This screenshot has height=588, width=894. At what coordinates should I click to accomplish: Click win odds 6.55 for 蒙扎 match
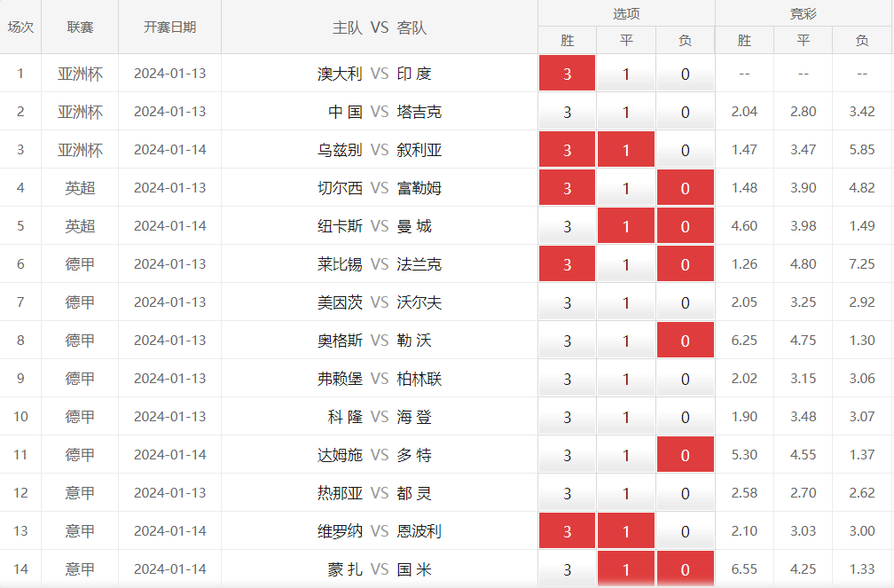(x=744, y=569)
